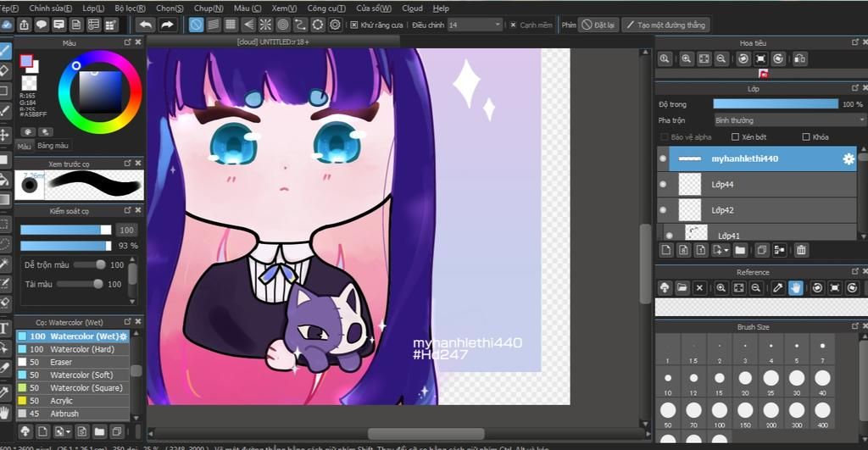The width and height of the screenshot is (868, 450).
Task: Select the Reference hand icon
Action: (795, 288)
